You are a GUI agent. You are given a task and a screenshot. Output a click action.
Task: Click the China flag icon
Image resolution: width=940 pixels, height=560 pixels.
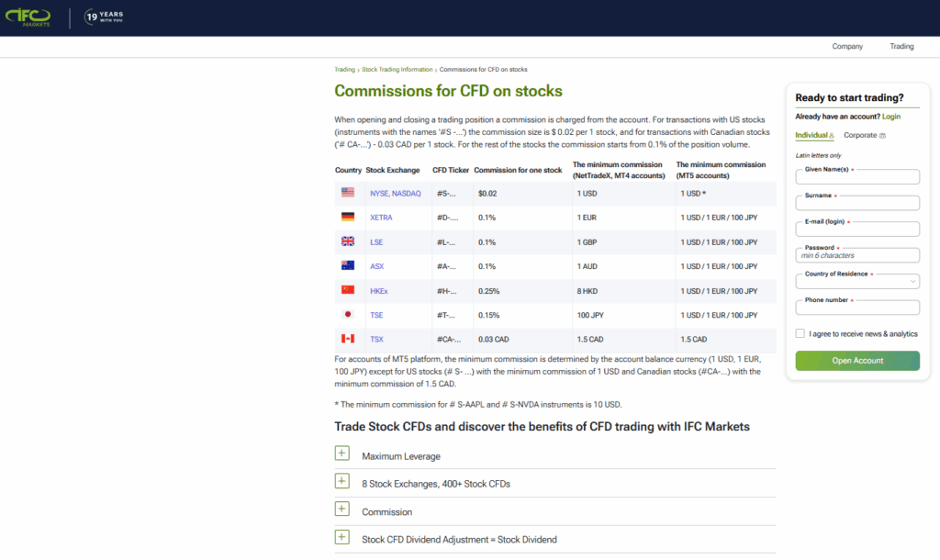tap(348, 290)
